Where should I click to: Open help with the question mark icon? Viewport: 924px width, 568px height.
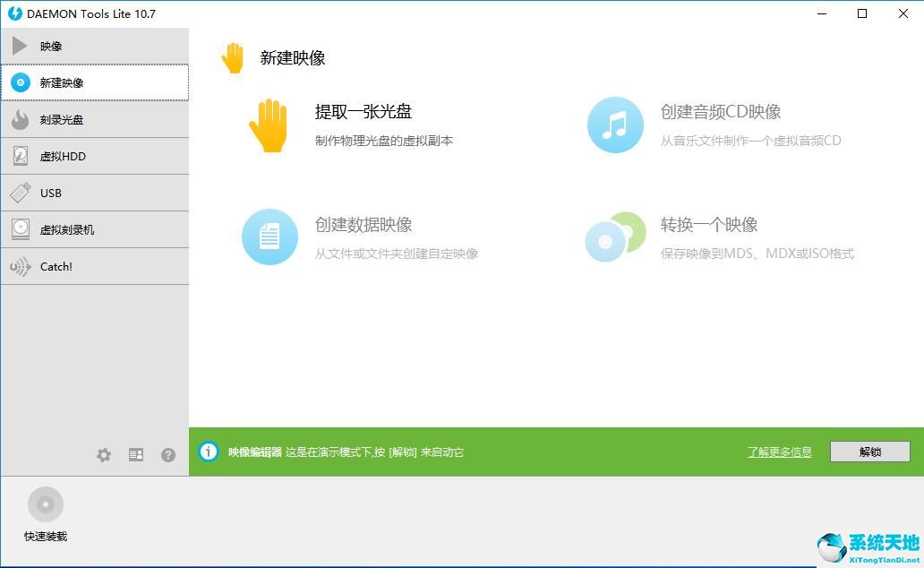(168, 455)
